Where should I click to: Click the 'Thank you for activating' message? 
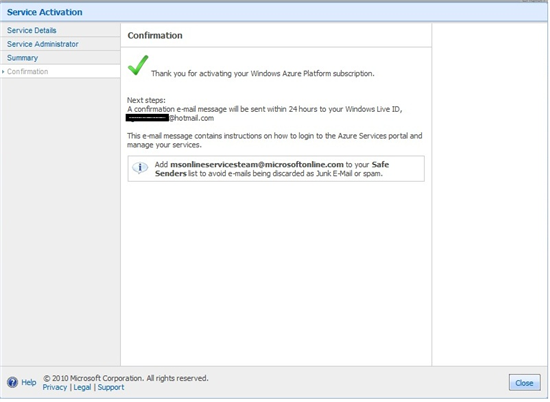click(263, 74)
